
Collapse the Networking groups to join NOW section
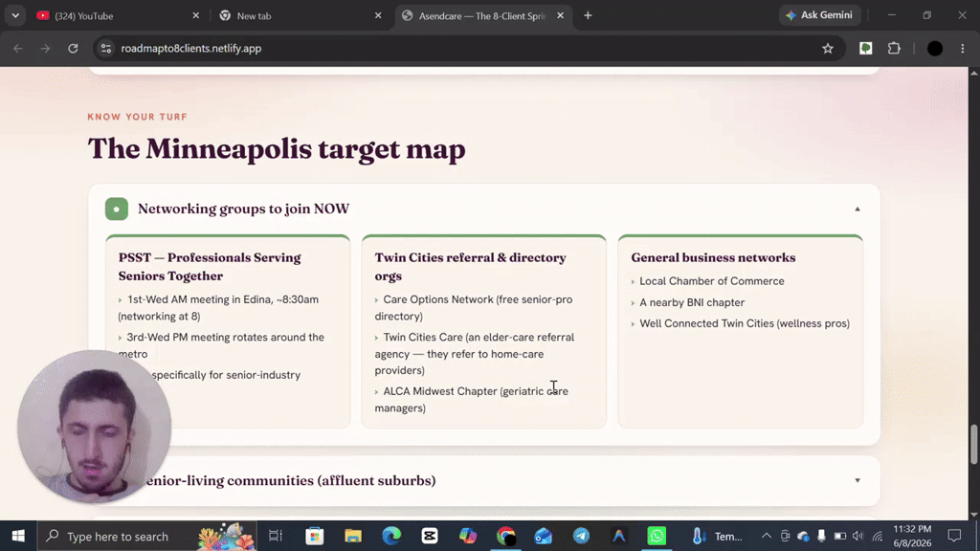(857, 209)
